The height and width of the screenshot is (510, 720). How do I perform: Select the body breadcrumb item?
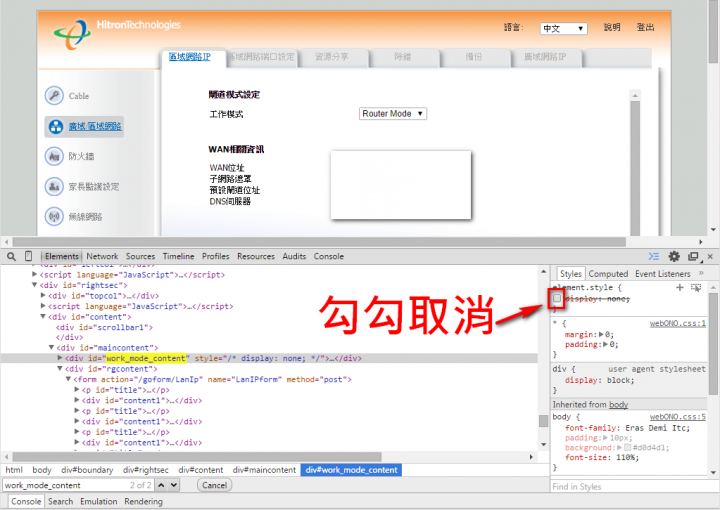(42, 470)
